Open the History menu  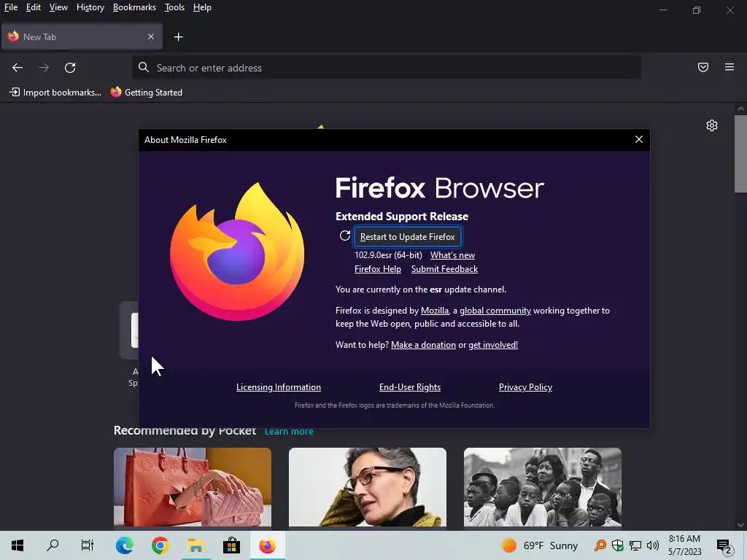90,7
